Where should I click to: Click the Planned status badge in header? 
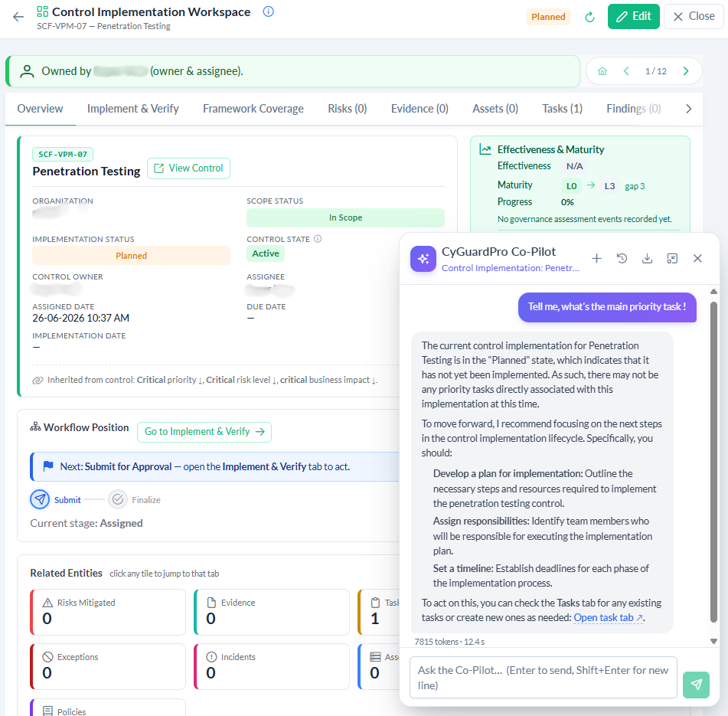[548, 17]
